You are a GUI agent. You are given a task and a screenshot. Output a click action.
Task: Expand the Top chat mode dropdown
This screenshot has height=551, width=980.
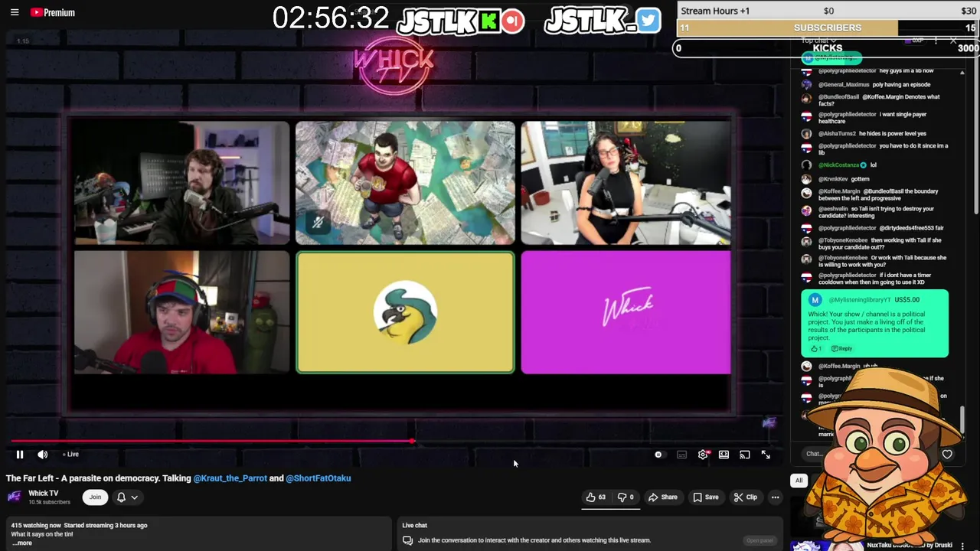[x=818, y=41]
